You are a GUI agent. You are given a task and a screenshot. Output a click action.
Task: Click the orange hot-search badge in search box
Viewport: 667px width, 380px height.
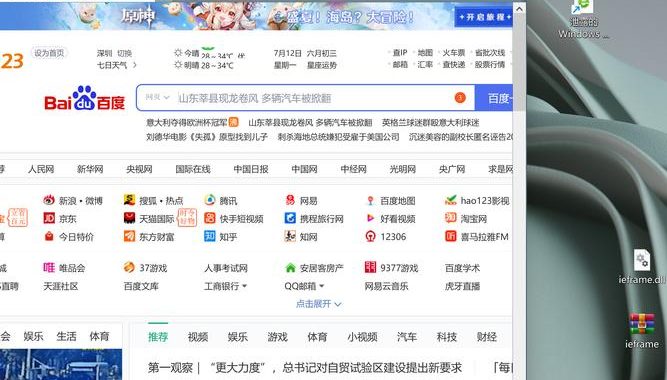pos(460,98)
